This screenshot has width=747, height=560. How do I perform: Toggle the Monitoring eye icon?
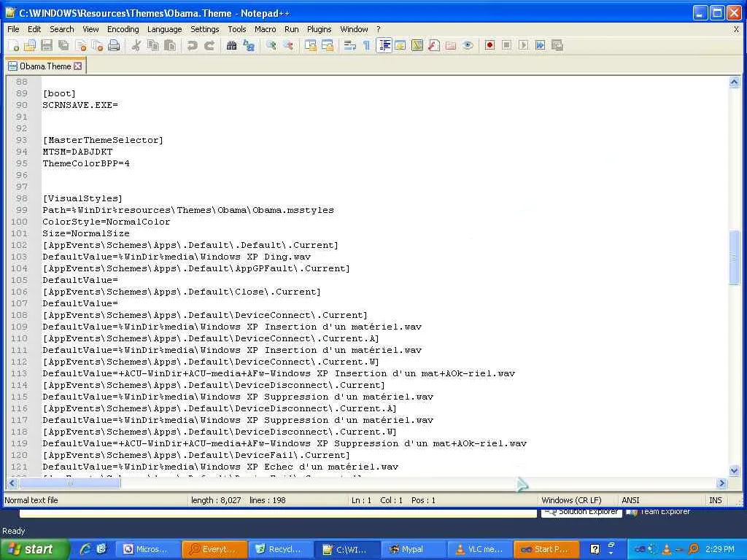point(468,45)
